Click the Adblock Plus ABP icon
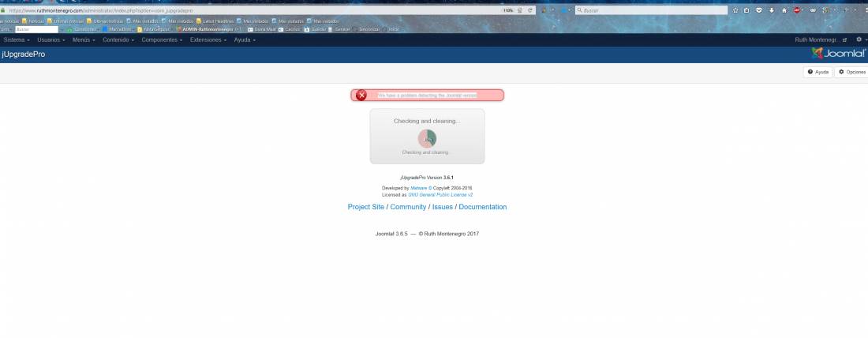Viewport: 868px width, 338px height. pyautogui.click(x=797, y=10)
